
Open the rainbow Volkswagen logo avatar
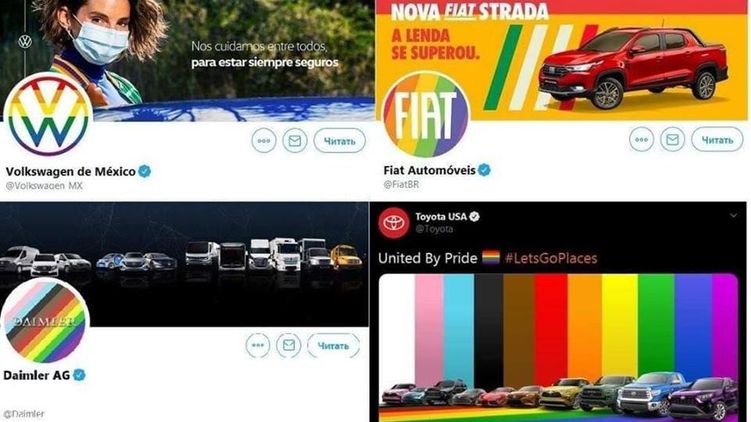click(x=48, y=114)
